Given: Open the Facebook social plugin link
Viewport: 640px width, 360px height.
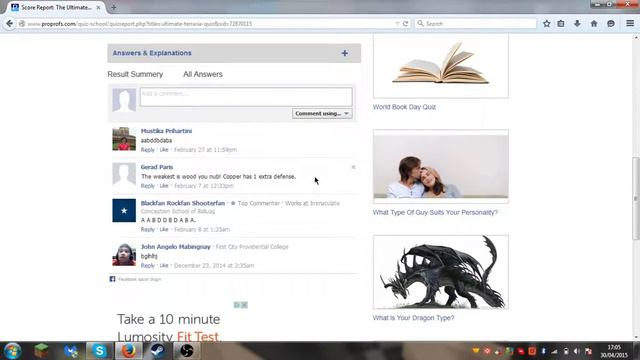Looking at the screenshot, I should click(x=140, y=279).
